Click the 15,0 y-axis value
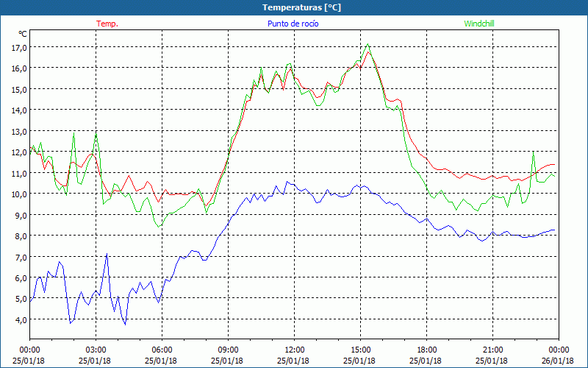588x368 pixels. 20,89
